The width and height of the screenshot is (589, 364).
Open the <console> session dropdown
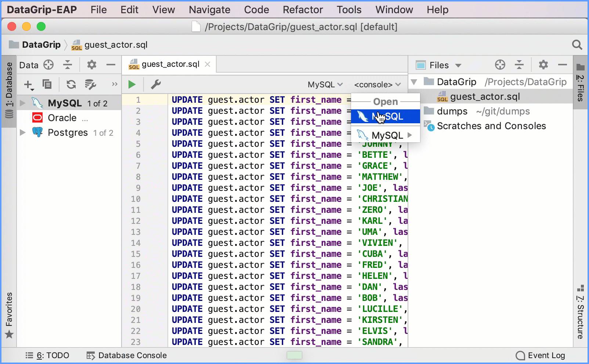coord(377,85)
